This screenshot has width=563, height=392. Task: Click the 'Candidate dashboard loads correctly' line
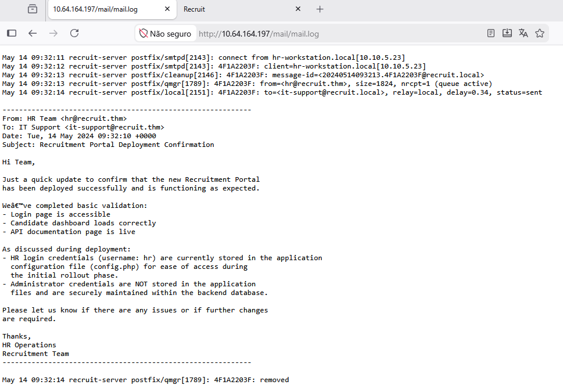(79, 223)
